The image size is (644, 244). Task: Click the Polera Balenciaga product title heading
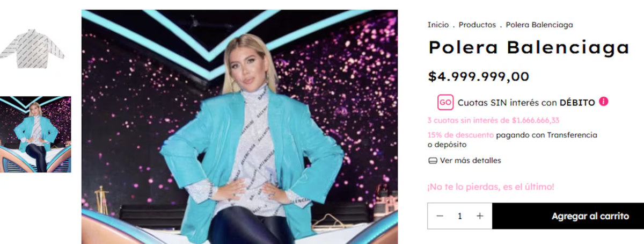(528, 48)
